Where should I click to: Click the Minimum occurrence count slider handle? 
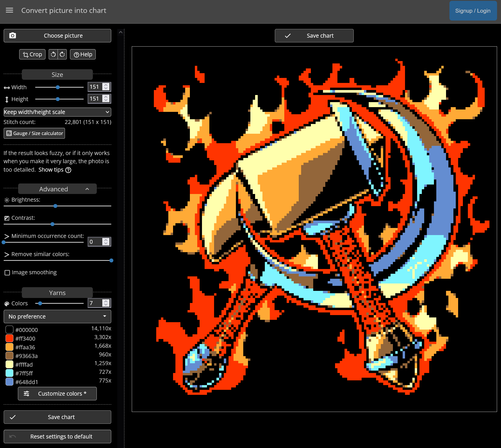4,242
